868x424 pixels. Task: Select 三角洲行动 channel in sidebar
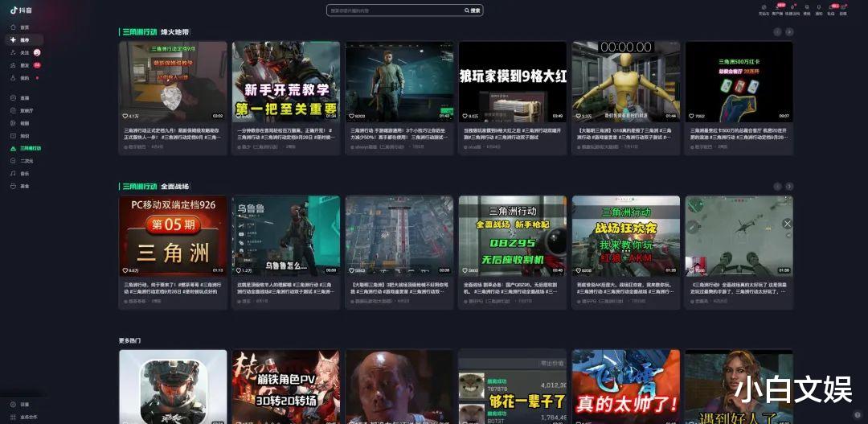point(26,149)
